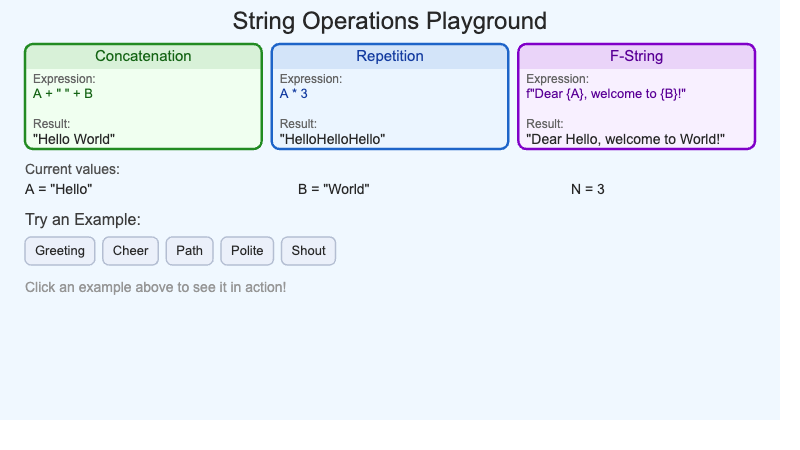Screen dimensions: 800x450
Task: Click the "Hello World" result text
Action: click(74, 139)
